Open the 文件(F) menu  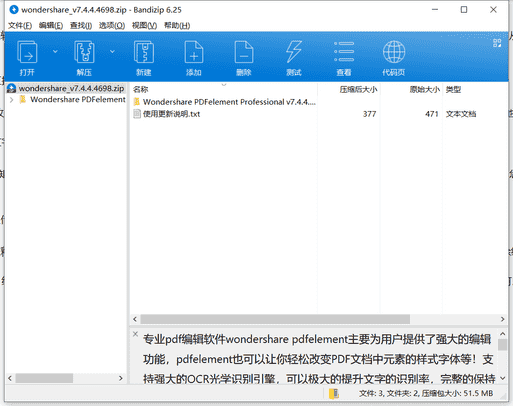coord(20,25)
